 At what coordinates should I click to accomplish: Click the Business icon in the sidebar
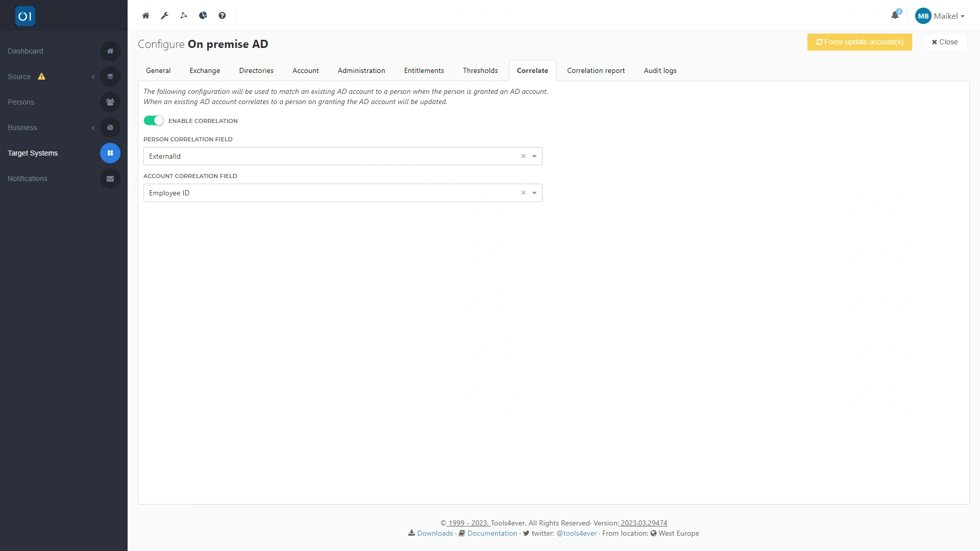click(110, 128)
